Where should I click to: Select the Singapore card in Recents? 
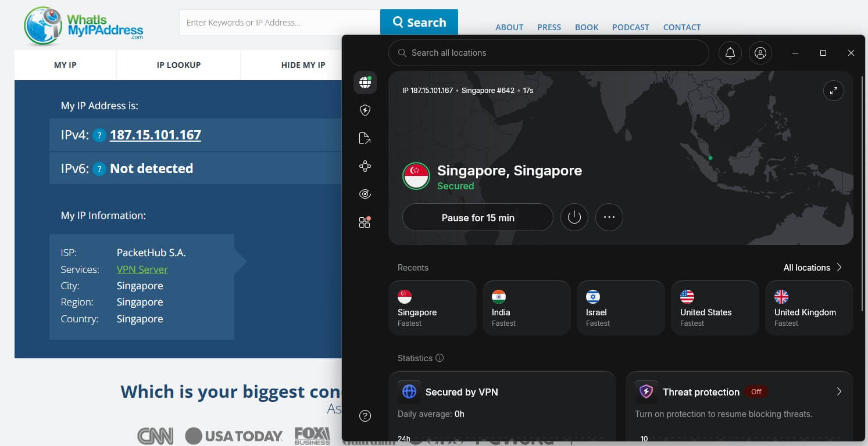[433, 308]
